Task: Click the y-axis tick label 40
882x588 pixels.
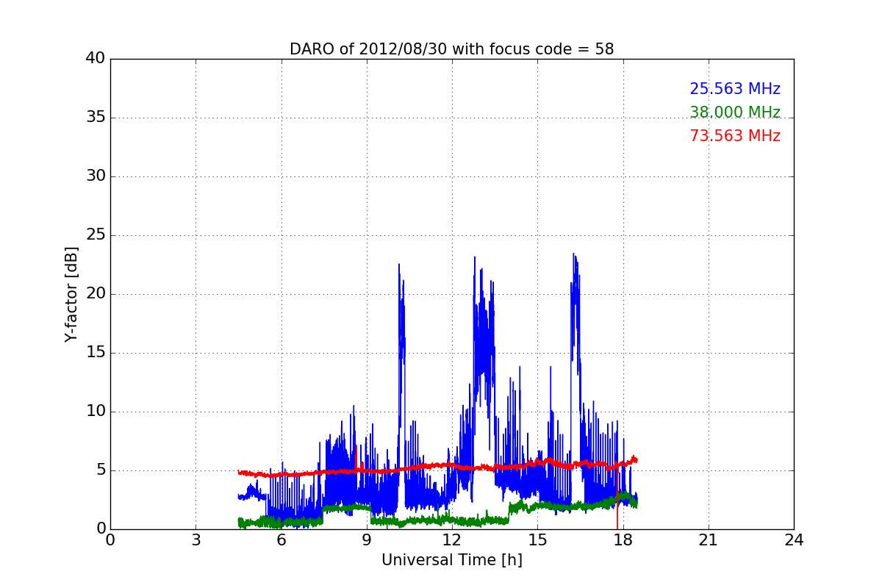Action: coord(96,59)
